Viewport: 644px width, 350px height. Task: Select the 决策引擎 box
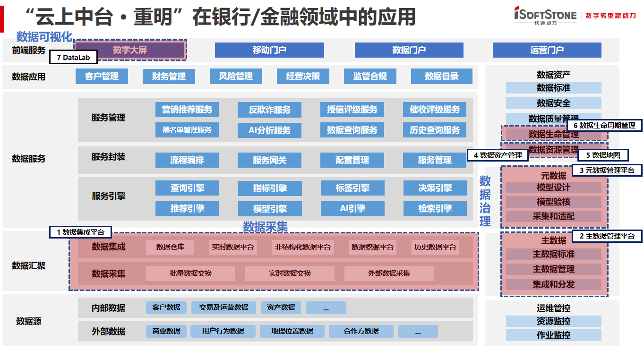(x=435, y=188)
